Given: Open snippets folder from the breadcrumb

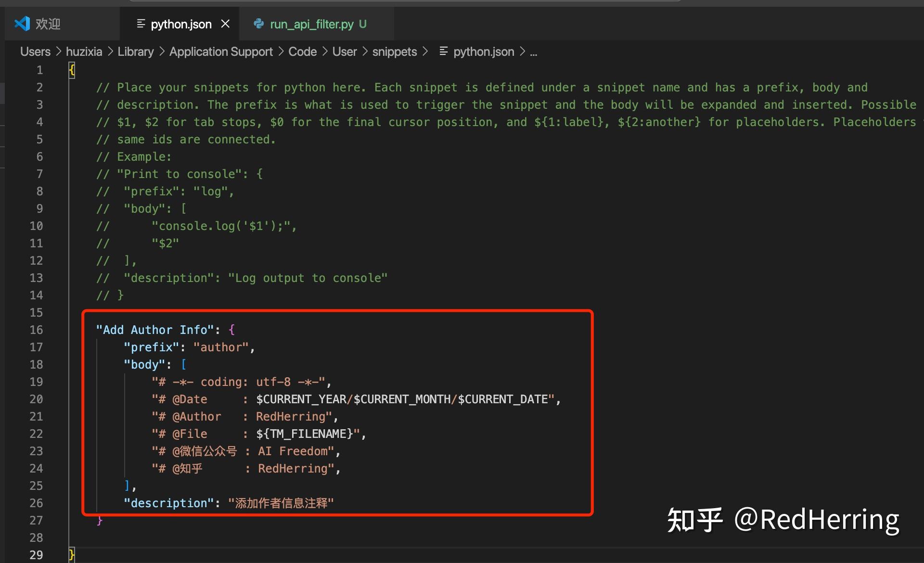Looking at the screenshot, I should (x=394, y=51).
